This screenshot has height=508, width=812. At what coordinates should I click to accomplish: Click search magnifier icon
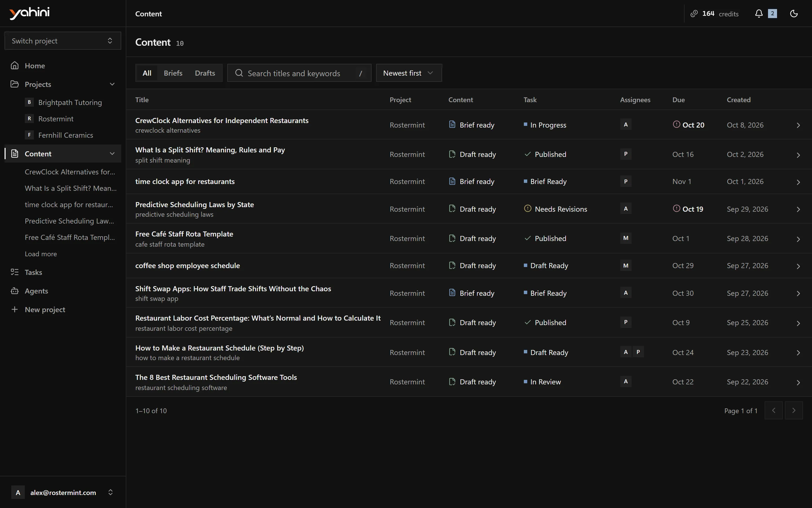239,73
